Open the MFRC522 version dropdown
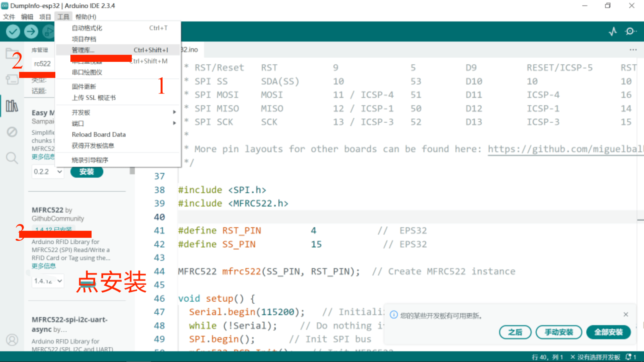 coord(48,281)
